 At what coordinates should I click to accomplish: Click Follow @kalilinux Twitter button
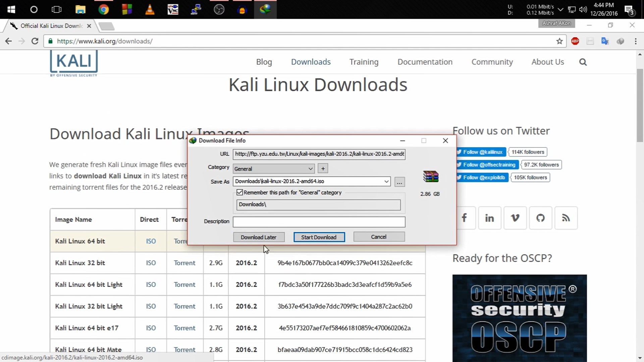click(x=480, y=152)
